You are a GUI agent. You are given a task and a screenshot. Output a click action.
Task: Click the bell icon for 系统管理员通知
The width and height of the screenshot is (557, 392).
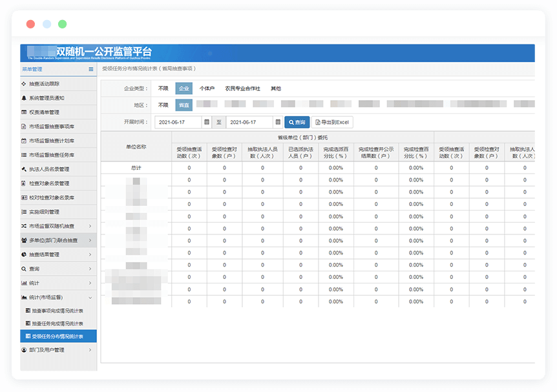coord(25,98)
